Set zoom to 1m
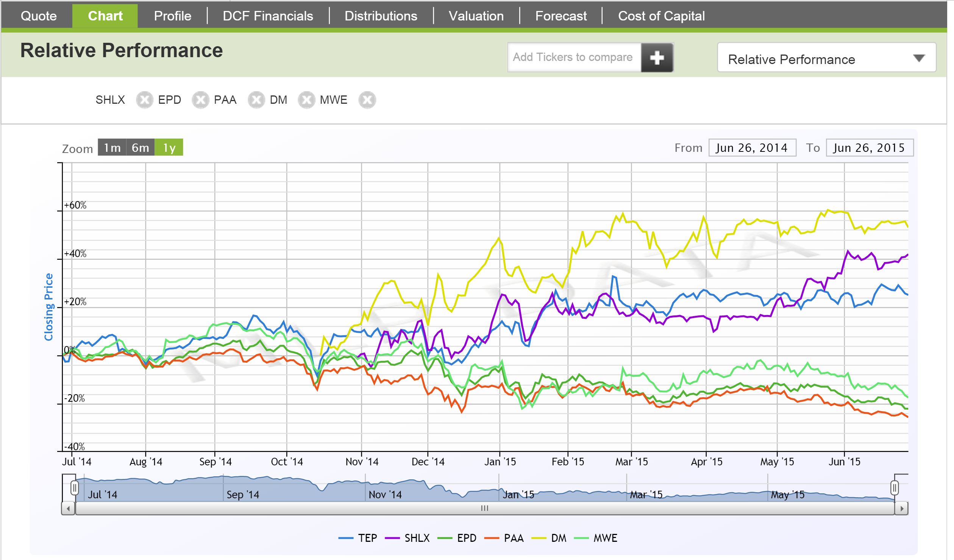The width and height of the screenshot is (954, 560). pyautogui.click(x=112, y=148)
